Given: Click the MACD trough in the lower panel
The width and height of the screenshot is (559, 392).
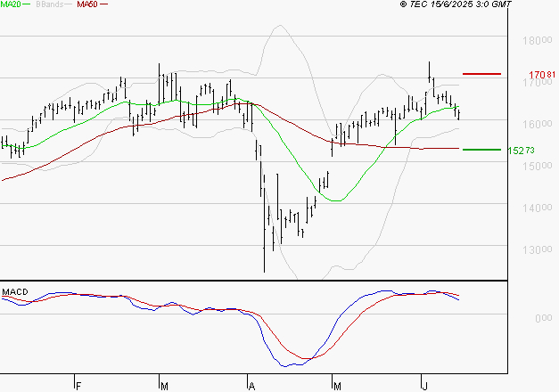Looking at the screenshot, I should 289,365.
